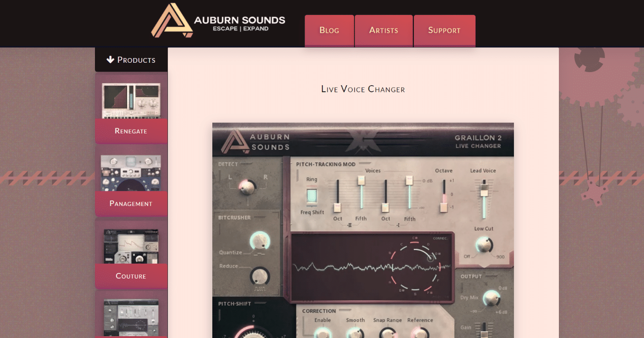Click the Pitch-Shift large knob
The height and width of the screenshot is (338, 644).
coord(253,332)
